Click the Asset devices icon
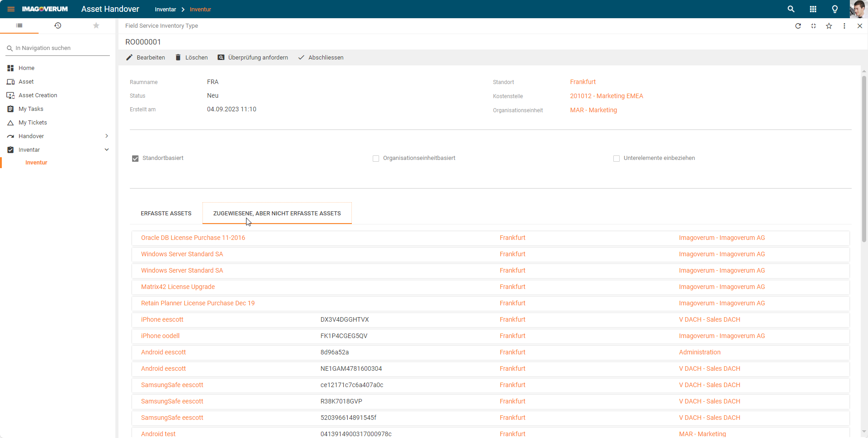The width and height of the screenshot is (868, 438). [x=10, y=82]
